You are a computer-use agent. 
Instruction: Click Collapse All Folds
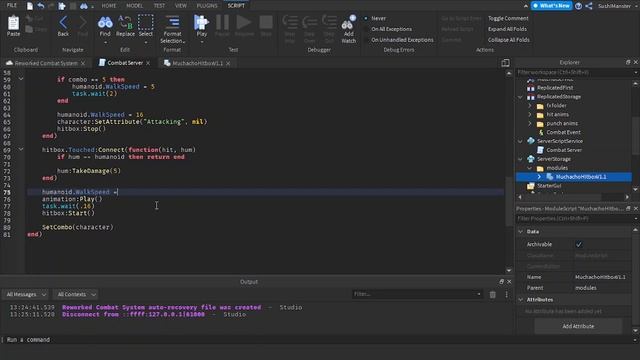coord(509,40)
